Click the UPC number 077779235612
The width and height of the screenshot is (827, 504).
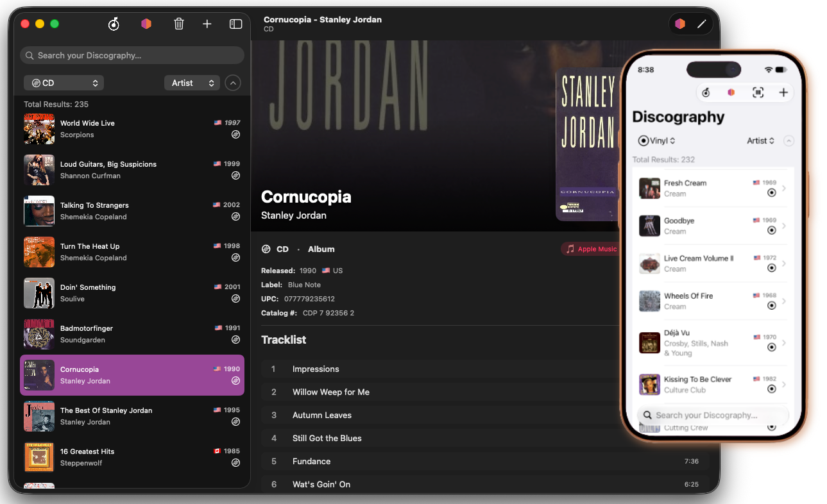coord(309,299)
